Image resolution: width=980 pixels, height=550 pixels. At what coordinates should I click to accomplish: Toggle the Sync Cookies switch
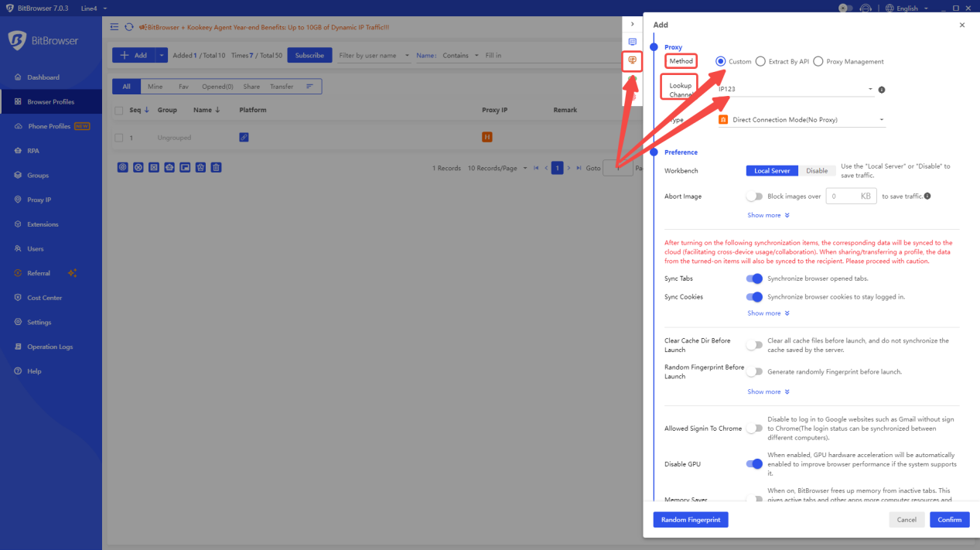(x=754, y=297)
